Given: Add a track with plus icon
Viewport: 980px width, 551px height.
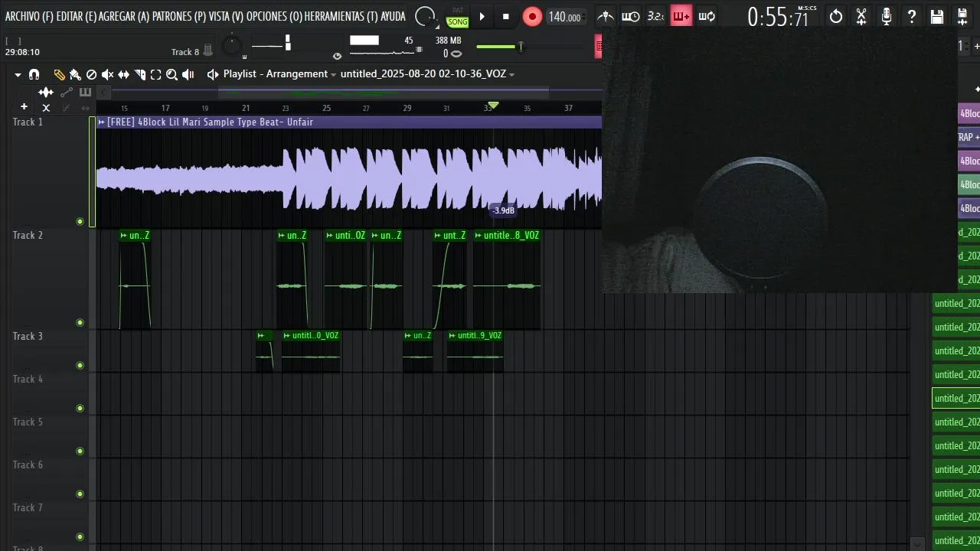Looking at the screenshot, I should tap(24, 107).
